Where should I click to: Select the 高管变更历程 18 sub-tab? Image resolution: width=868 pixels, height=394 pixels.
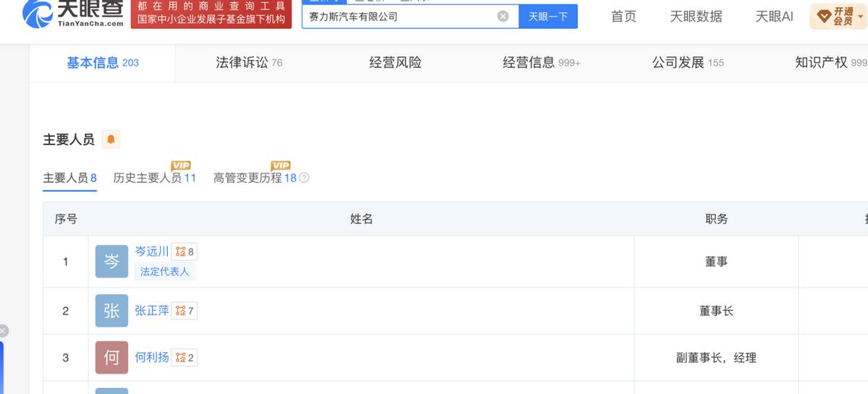(255, 178)
